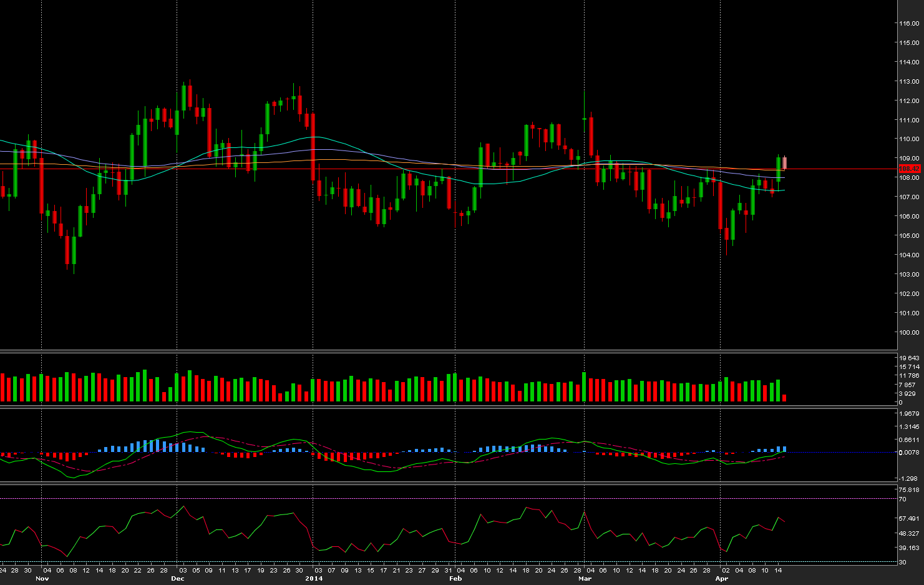
Task: Click the 113.00 price axis label
Action: coord(909,81)
